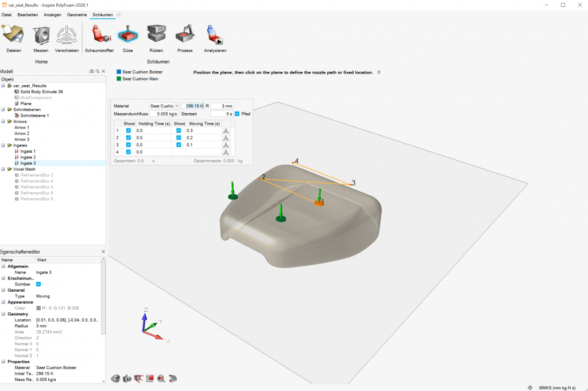Select the Schaumstoffteil tool icon
Image resolution: width=588 pixels, height=391 pixels.
[x=100, y=34]
